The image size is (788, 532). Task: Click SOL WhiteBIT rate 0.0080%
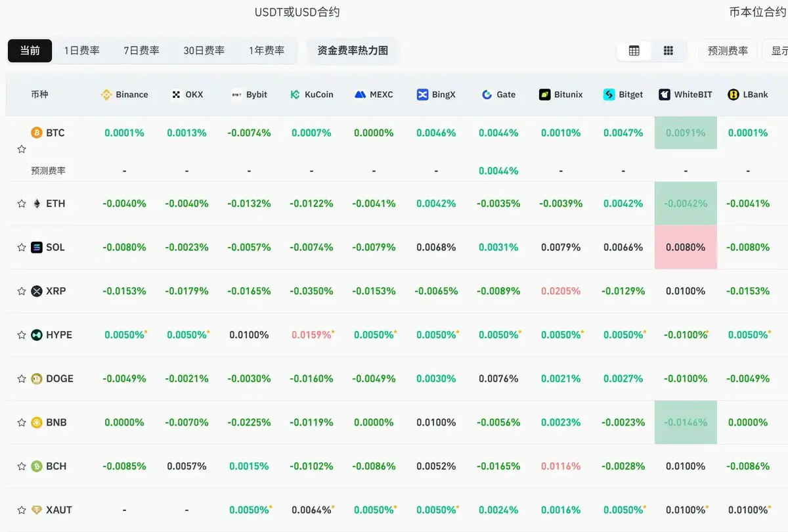686,248
